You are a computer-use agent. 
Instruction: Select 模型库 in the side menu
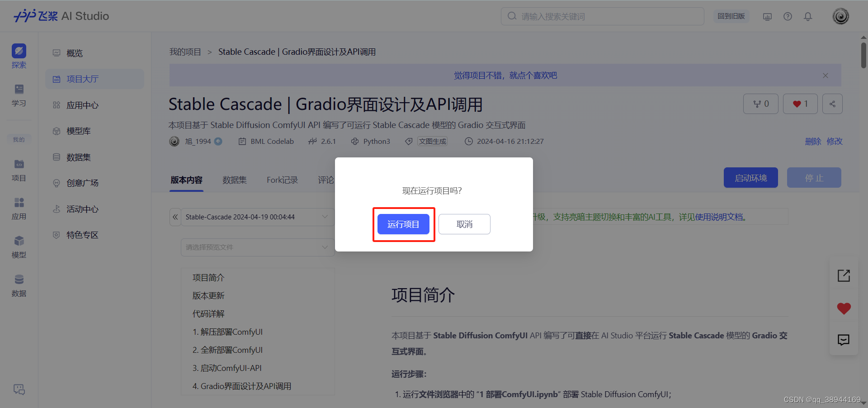(x=94, y=131)
